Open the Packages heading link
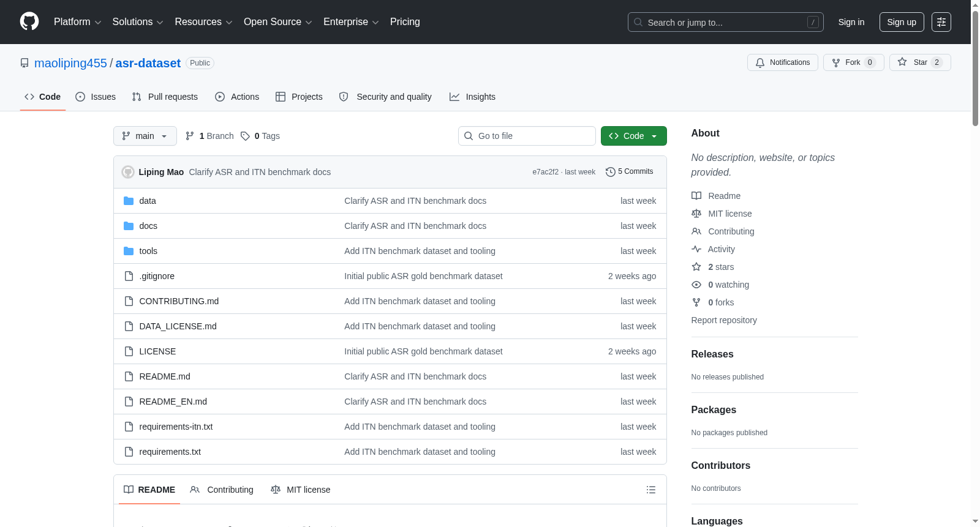This screenshot has width=980, height=527. [714, 409]
